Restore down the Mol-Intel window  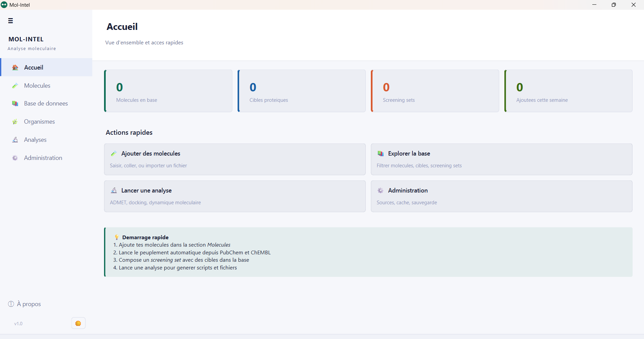[614, 5]
